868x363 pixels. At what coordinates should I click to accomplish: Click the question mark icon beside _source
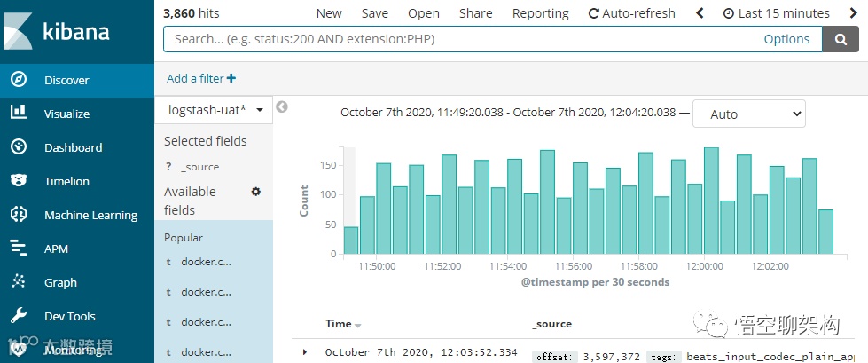tap(168, 167)
